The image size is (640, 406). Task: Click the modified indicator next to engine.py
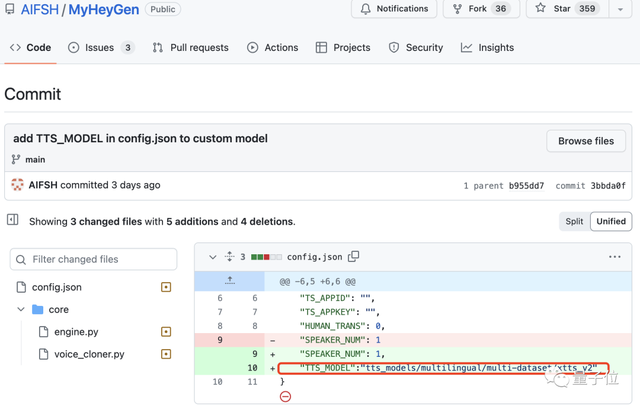point(166,332)
